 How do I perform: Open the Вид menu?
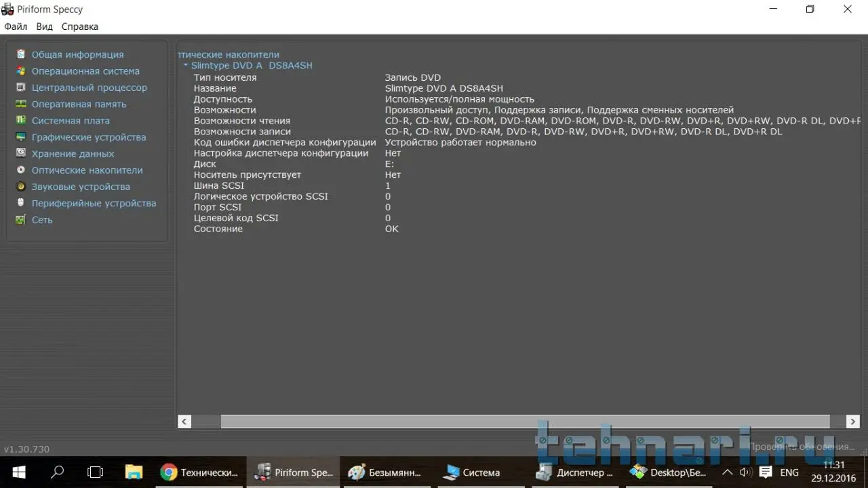click(45, 26)
